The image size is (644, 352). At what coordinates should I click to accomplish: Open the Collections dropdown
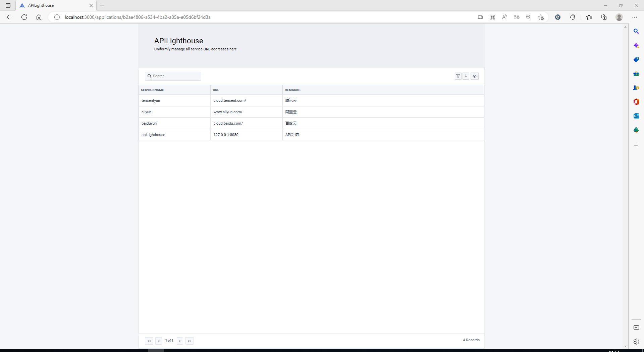604,17
